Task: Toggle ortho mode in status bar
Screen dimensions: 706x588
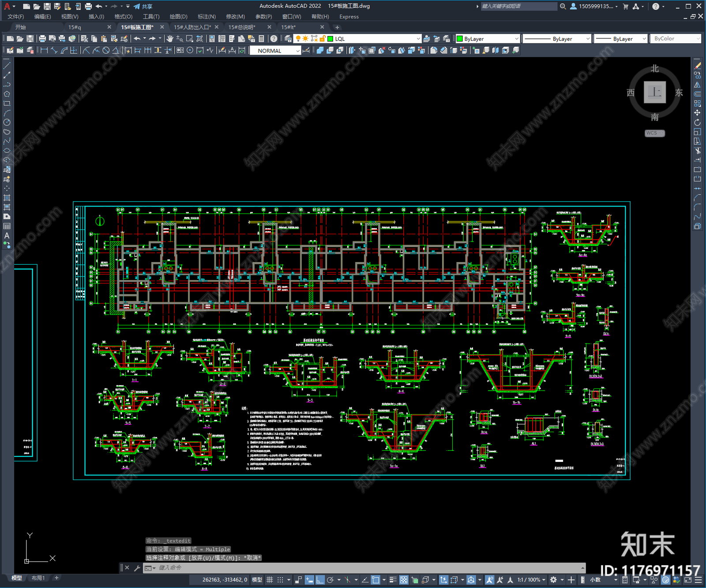Action: tap(320, 580)
